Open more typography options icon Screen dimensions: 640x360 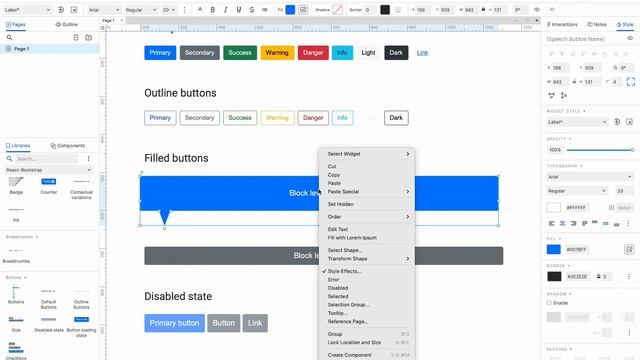[628, 223]
